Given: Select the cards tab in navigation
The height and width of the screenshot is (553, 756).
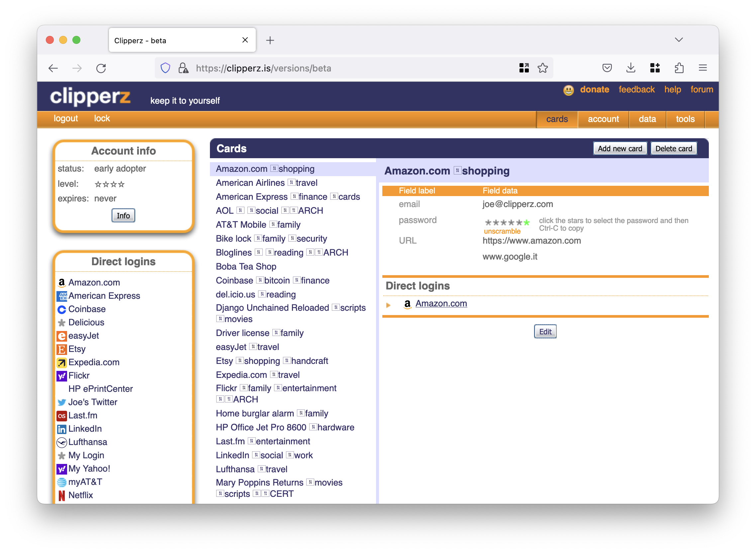Looking at the screenshot, I should pos(557,118).
